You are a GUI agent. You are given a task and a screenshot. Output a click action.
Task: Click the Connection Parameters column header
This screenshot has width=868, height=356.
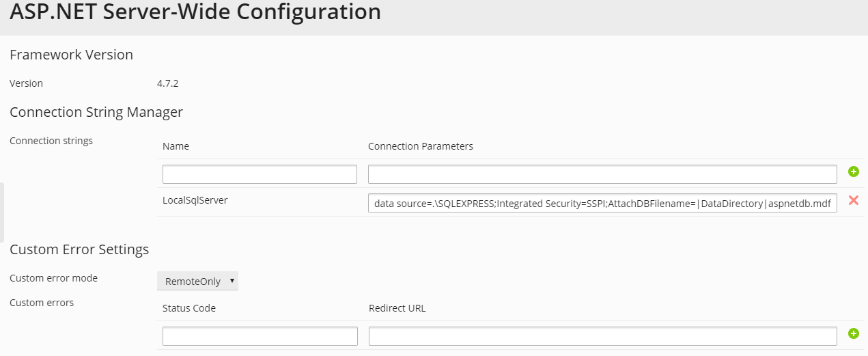[x=420, y=146]
